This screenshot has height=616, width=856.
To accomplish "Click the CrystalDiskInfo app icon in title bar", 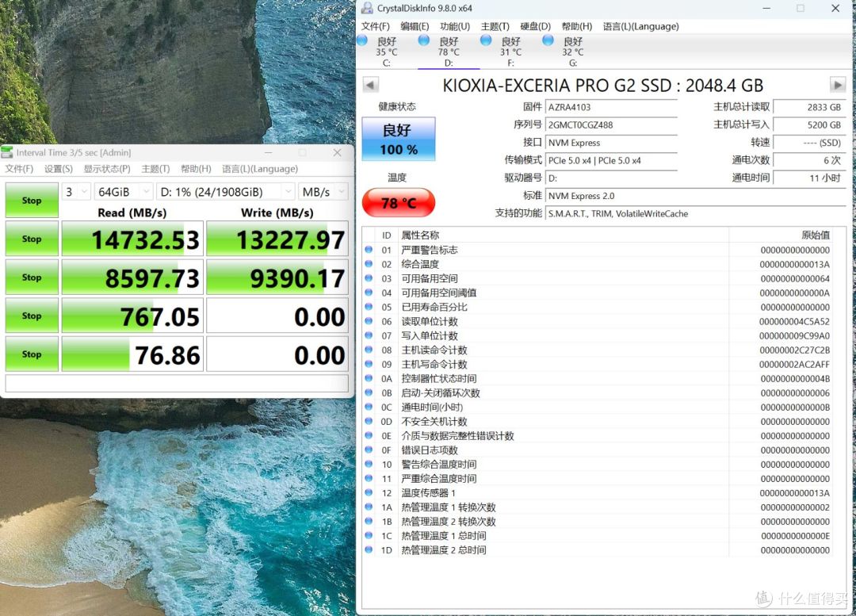I will click(x=368, y=8).
